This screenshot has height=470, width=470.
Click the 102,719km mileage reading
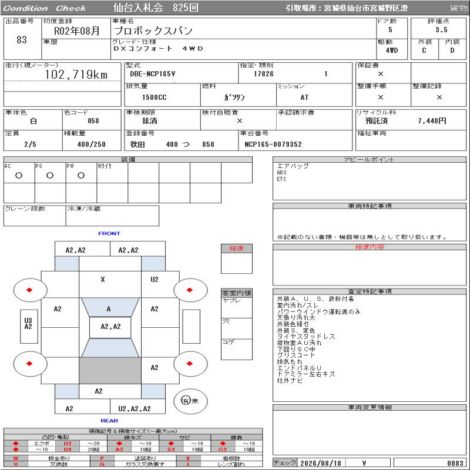[76, 75]
